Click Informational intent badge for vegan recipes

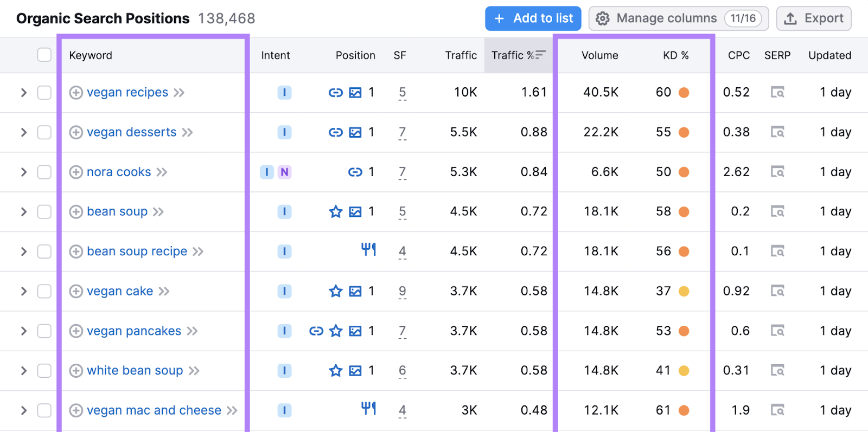(x=284, y=93)
